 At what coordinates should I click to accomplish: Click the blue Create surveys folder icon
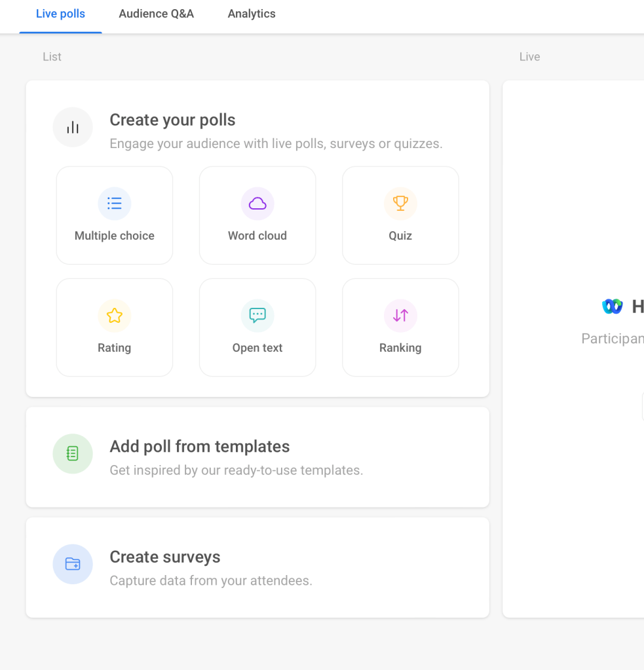point(73,564)
